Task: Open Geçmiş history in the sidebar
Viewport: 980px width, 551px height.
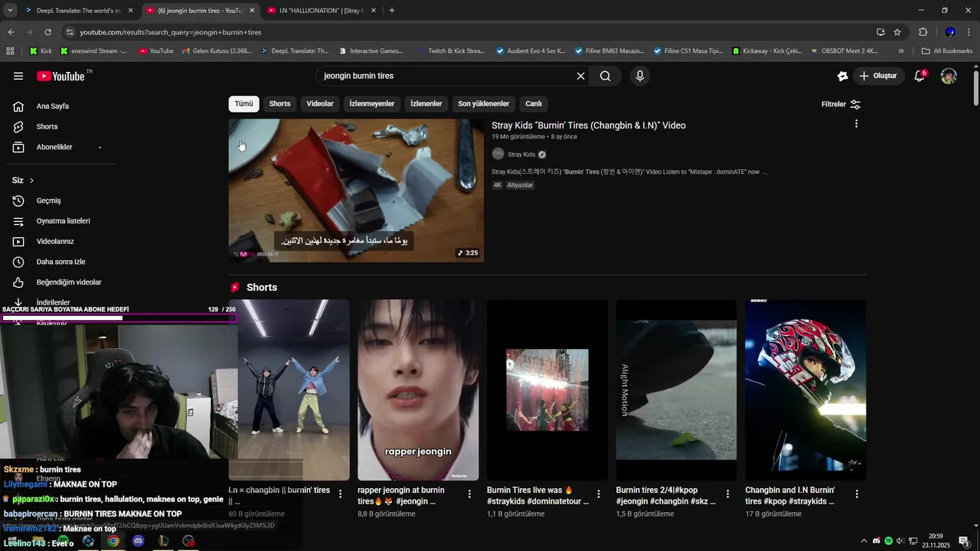Action: [48, 201]
